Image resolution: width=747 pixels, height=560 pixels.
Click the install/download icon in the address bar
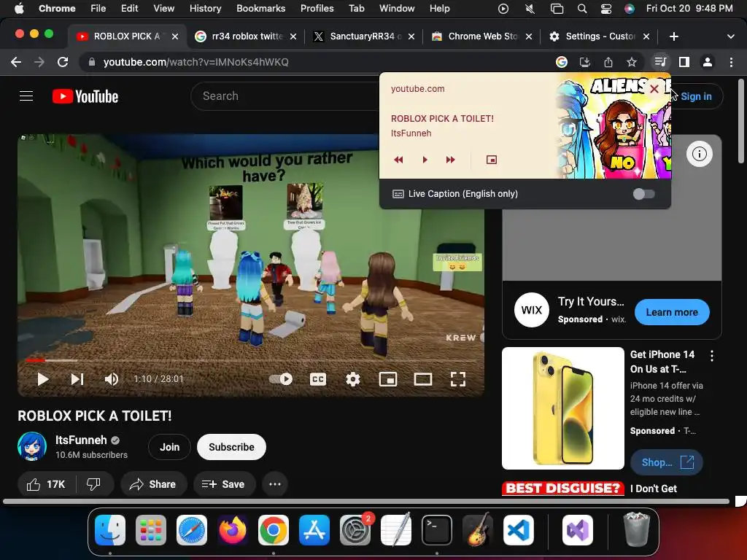pos(584,62)
